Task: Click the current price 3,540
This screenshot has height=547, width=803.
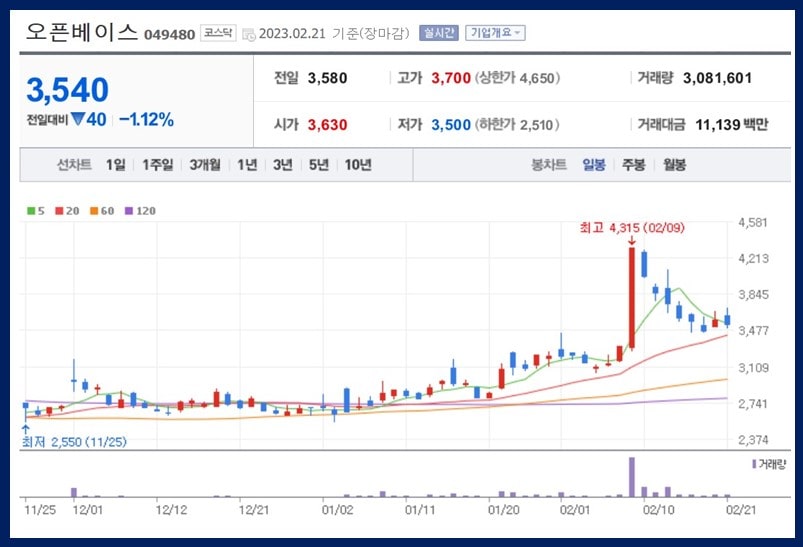Action: (x=68, y=90)
